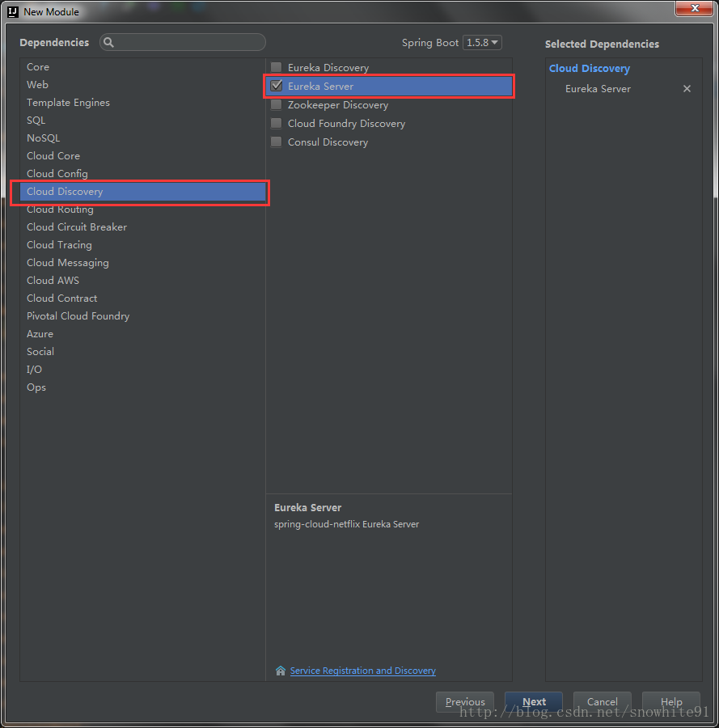Open Help for this dialog
This screenshot has width=719, height=728.
671,701
